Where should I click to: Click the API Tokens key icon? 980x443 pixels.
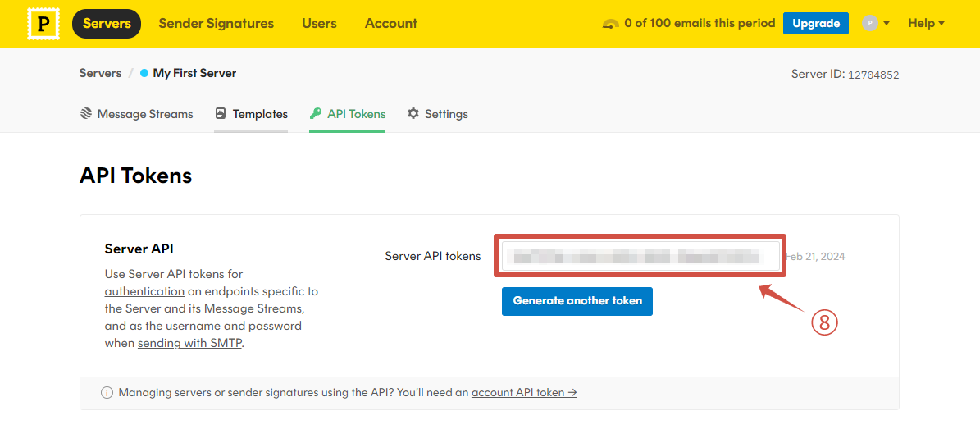316,114
